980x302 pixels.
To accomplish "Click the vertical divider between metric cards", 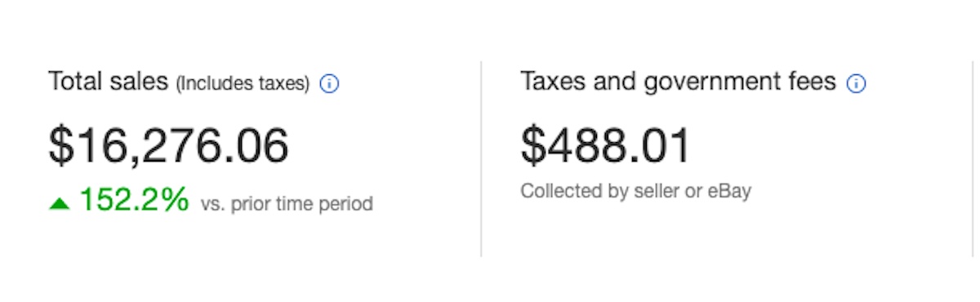I will point(481,159).
